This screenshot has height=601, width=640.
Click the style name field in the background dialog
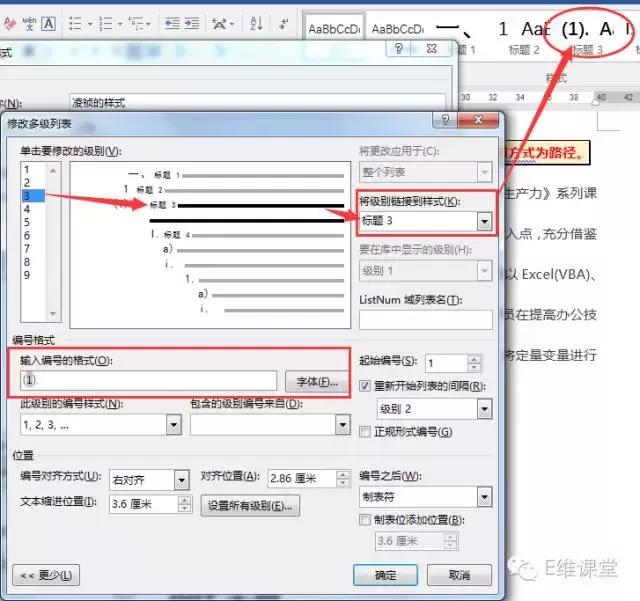[258, 102]
